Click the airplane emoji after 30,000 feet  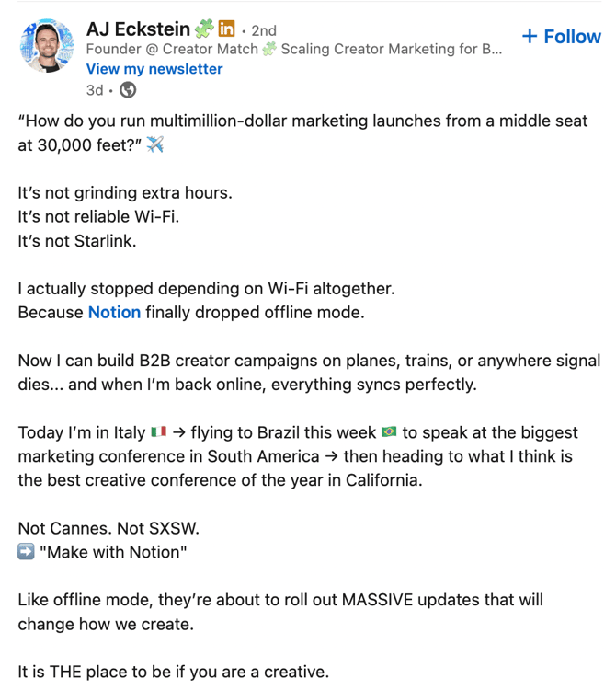pyautogui.click(x=154, y=144)
